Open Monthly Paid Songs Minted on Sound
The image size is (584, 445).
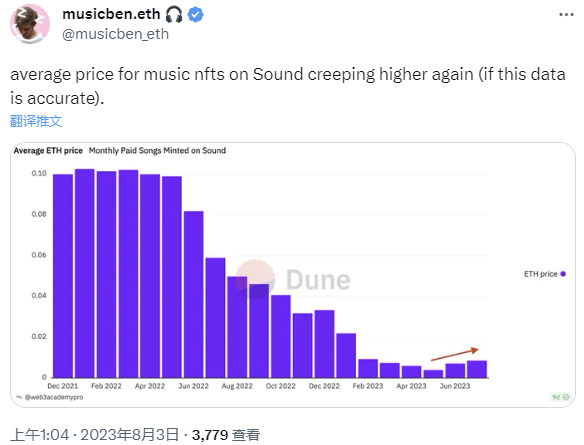click(157, 150)
